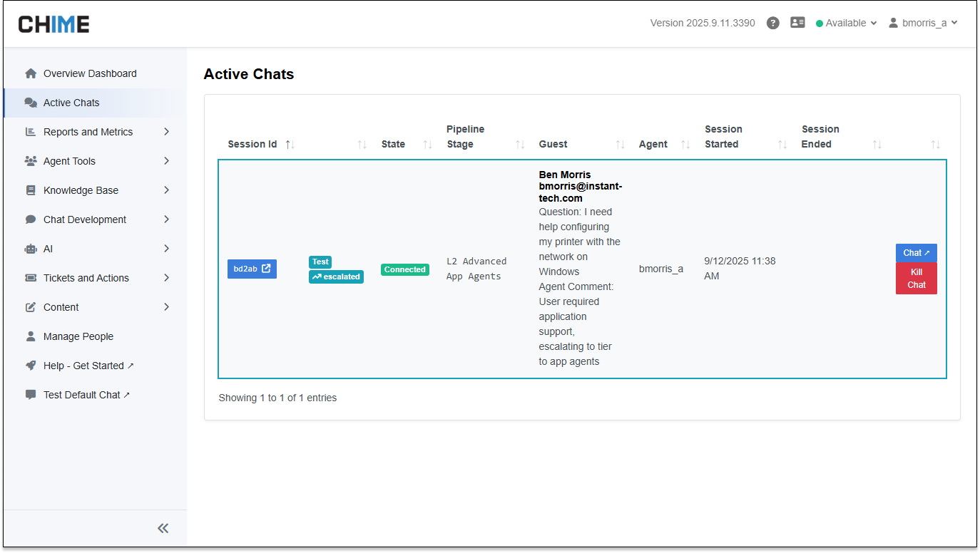Open Help - Get Started link
Viewport: 980px width, 553px height.
88,366
